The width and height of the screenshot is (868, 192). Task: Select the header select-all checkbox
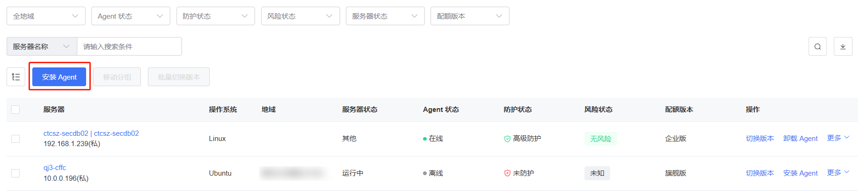(x=15, y=110)
